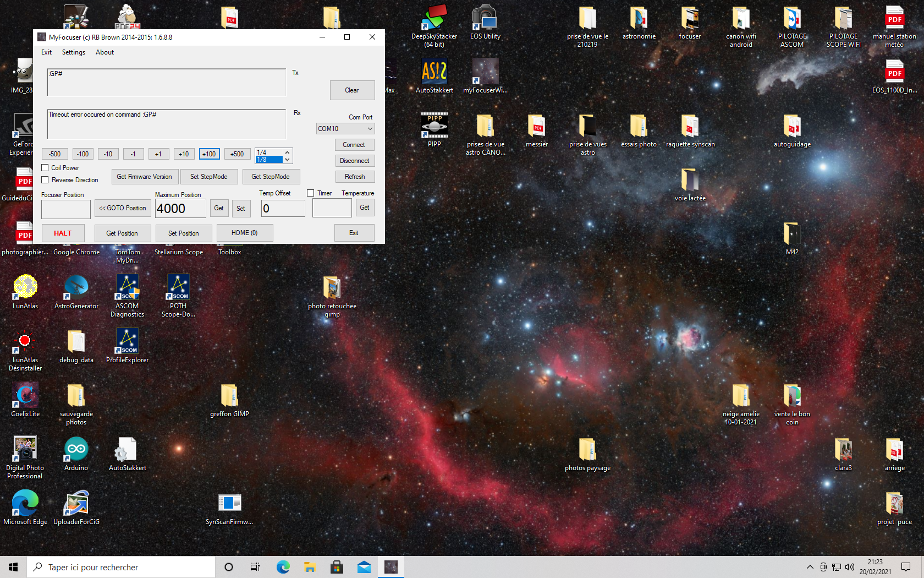924x578 pixels.
Task: Click the Get Position button
Action: (122, 233)
